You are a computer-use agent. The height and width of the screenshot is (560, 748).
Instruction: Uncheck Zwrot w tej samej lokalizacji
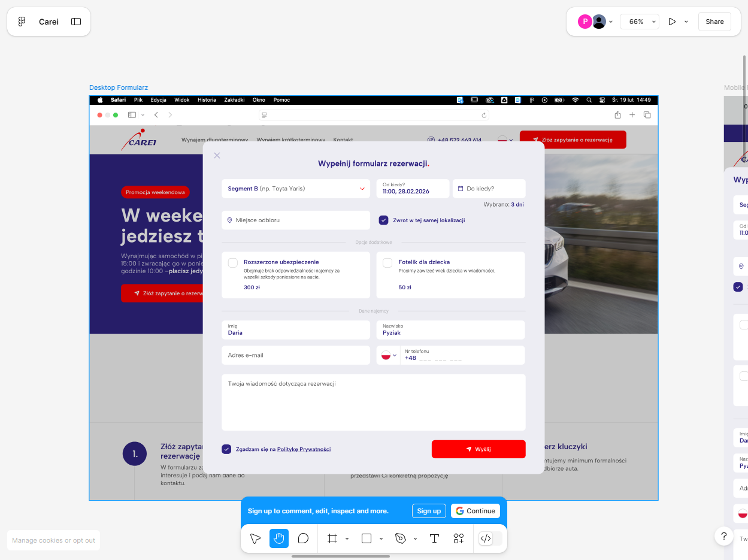click(383, 220)
